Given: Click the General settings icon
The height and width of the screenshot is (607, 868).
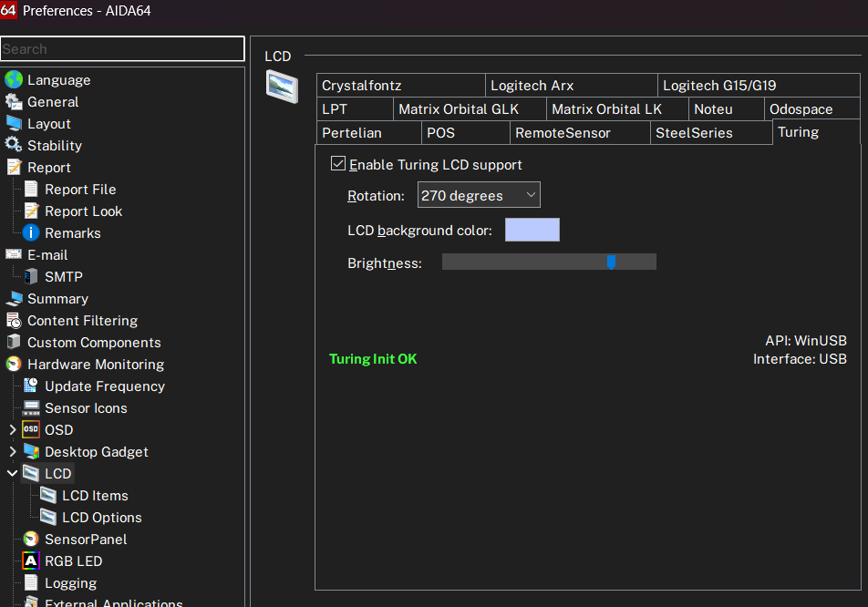Looking at the screenshot, I should coord(14,102).
